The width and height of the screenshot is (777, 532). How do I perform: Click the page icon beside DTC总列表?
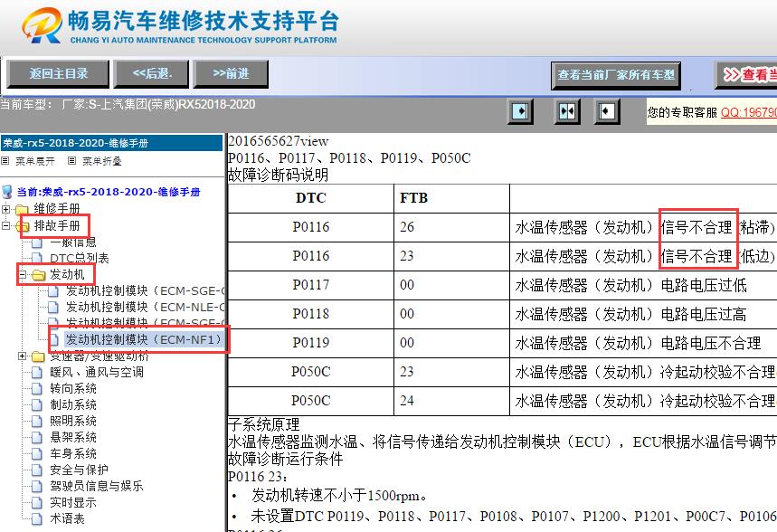37,258
